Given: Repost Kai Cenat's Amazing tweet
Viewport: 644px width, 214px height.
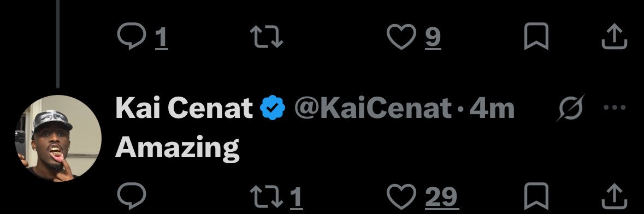Looking at the screenshot, I should (x=267, y=197).
